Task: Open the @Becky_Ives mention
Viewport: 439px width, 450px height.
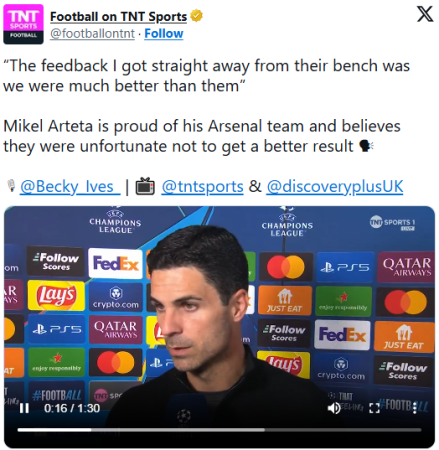Action: coord(70,186)
